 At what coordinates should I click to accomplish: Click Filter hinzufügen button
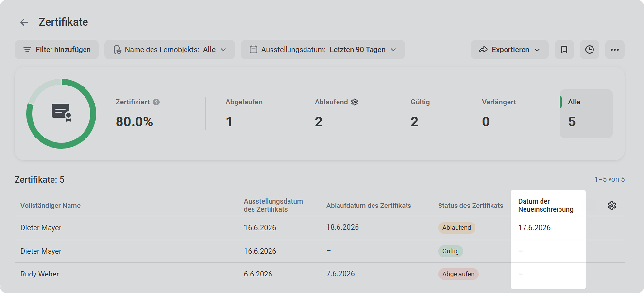point(56,50)
